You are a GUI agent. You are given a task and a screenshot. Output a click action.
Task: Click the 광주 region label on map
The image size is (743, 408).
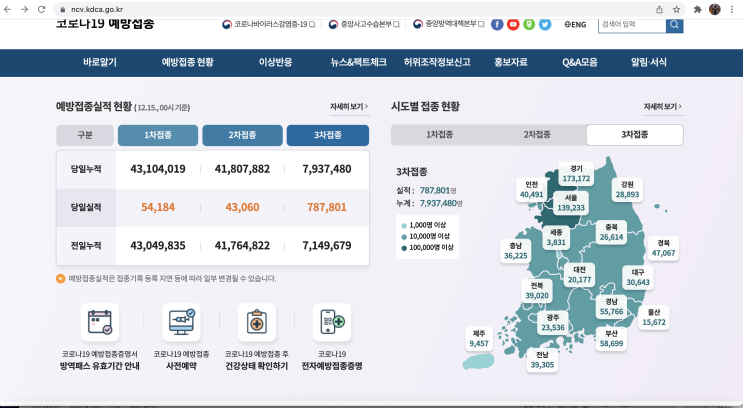click(553, 323)
